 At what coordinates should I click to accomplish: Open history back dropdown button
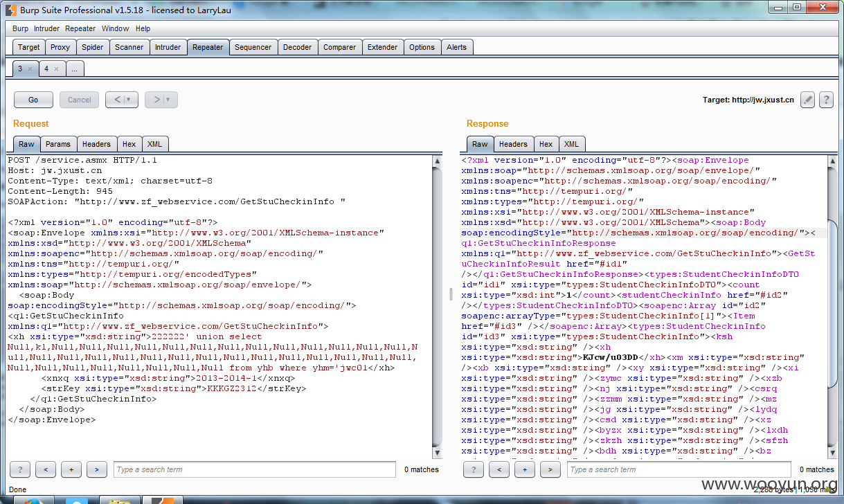click(122, 100)
